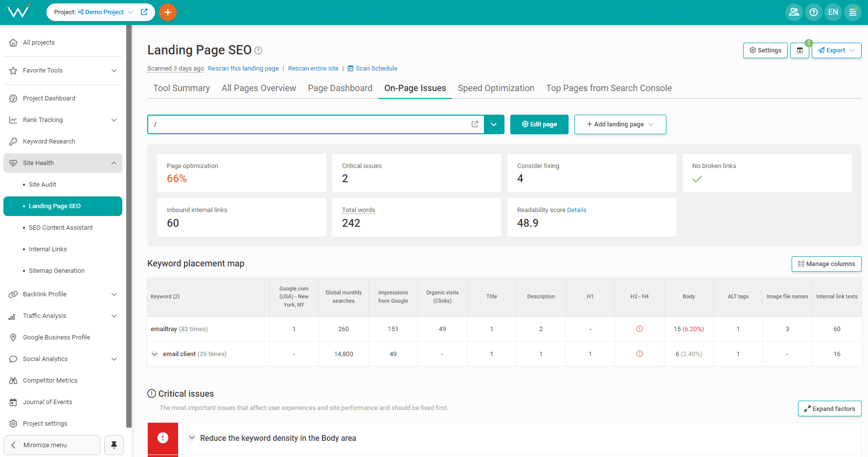Click the Edit page button
Image resolution: width=868 pixels, height=457 pixels.
click(x=539, y=124)
